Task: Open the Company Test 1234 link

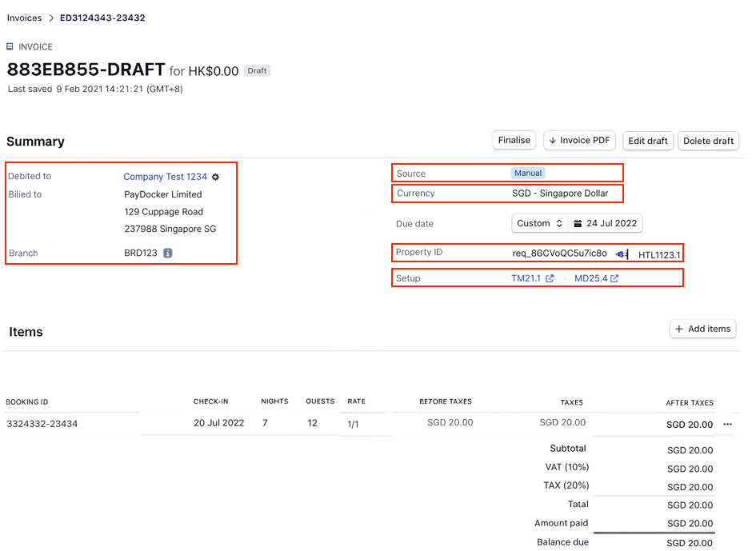Action: (165, 178)
